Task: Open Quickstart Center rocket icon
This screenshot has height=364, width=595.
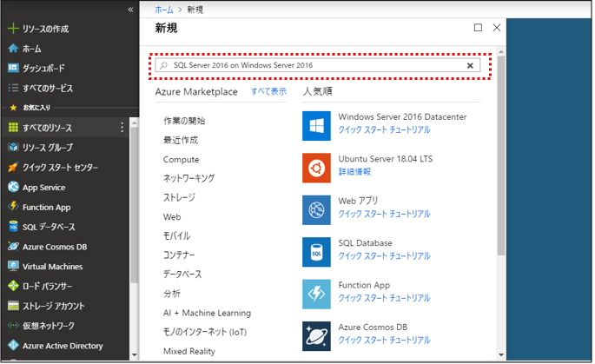Action: pos(13,167)
